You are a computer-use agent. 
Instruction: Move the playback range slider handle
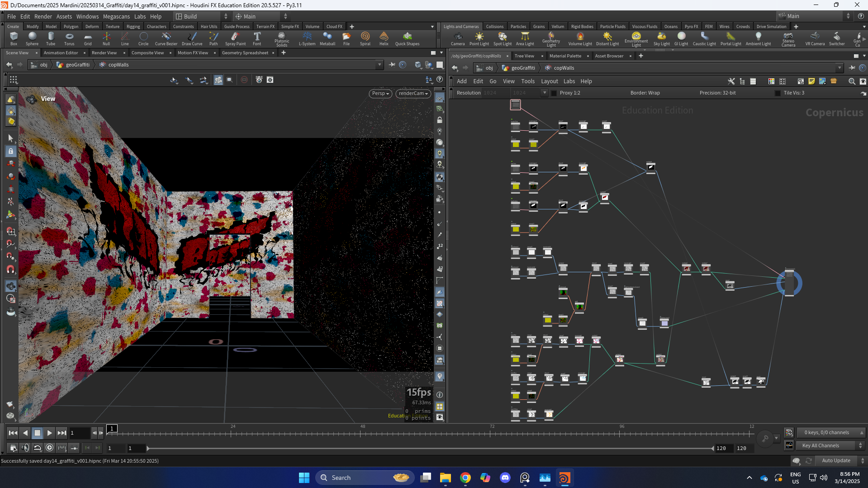(147, 448)
